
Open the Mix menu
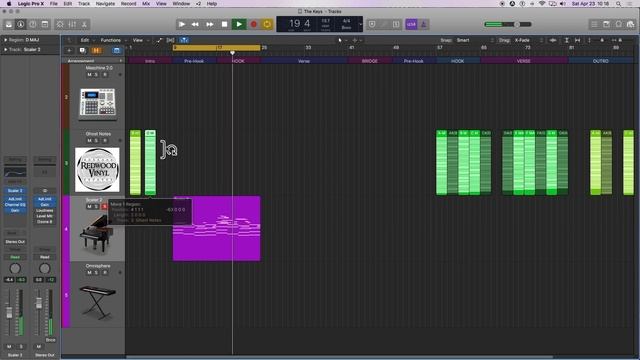(146, 4)
